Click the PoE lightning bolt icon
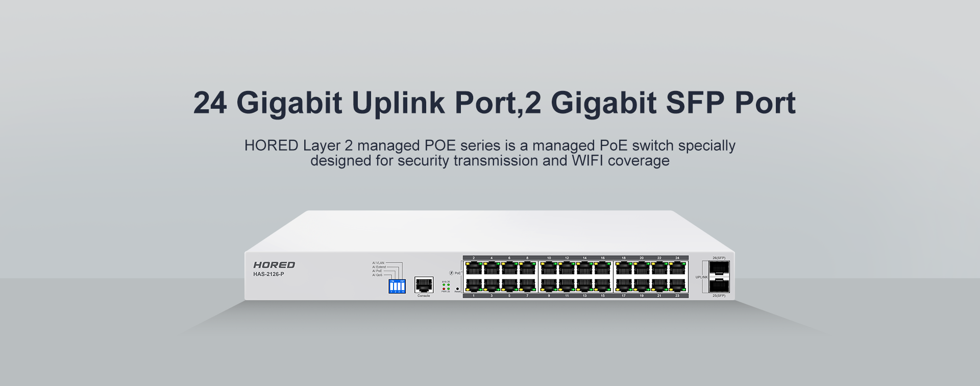The width and height of the screenshot is (980, 386). 451,273
